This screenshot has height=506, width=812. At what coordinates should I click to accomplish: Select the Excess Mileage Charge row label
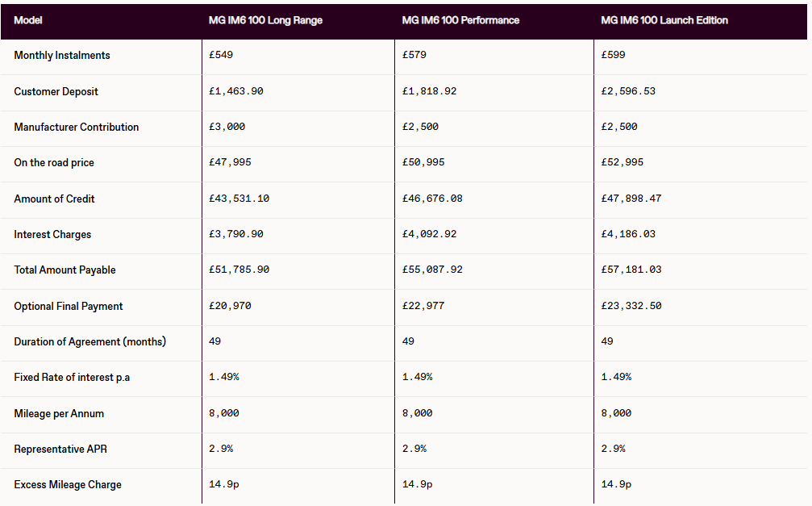click(68, 485)
